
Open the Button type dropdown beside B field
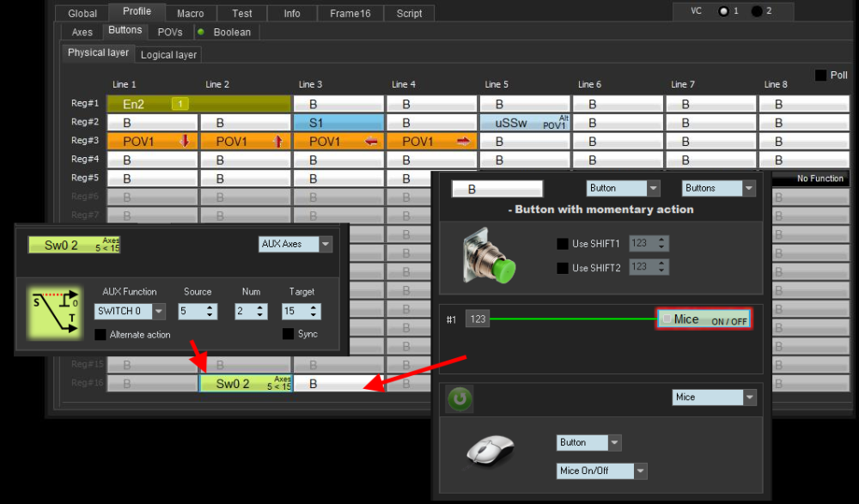pos(623,188)
